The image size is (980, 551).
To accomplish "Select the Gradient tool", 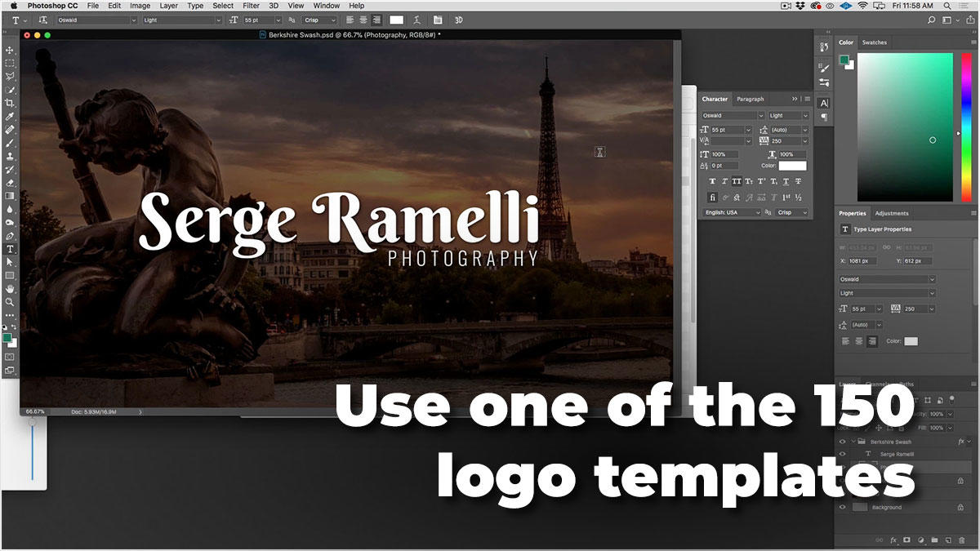I will [10, 195].
